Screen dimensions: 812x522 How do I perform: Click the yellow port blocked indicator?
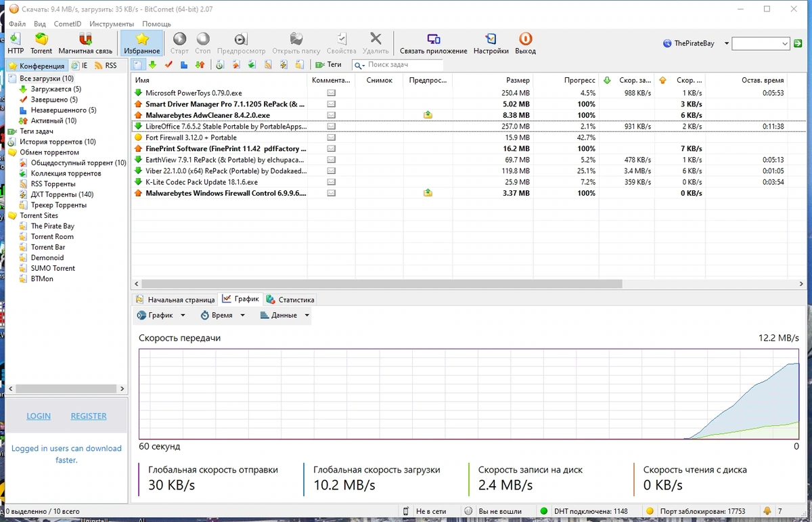[650, 511]
